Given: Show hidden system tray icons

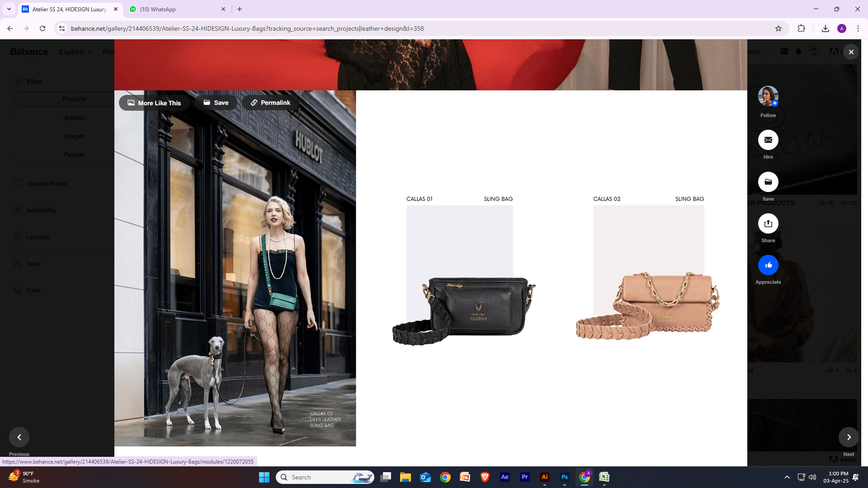Looking at the screenshot, I should tap(787, 477).
